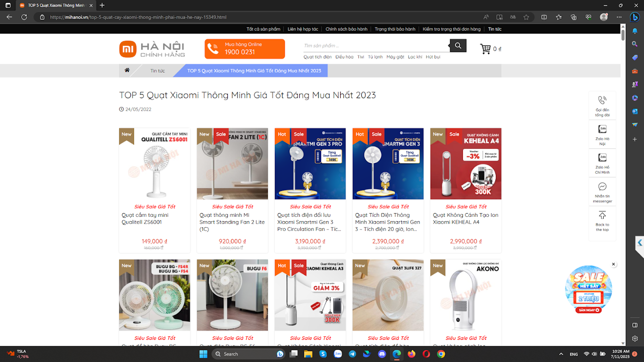Click the Back to the top arrow
This screenshot has height=362, width=644.
pos(602,215)
